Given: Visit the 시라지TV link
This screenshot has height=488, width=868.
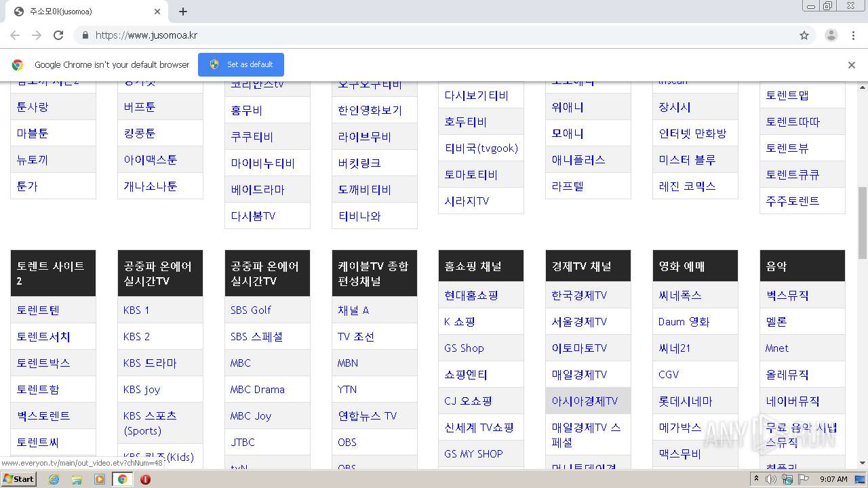Looking at the screenshot, I should (x=467, y=201).
